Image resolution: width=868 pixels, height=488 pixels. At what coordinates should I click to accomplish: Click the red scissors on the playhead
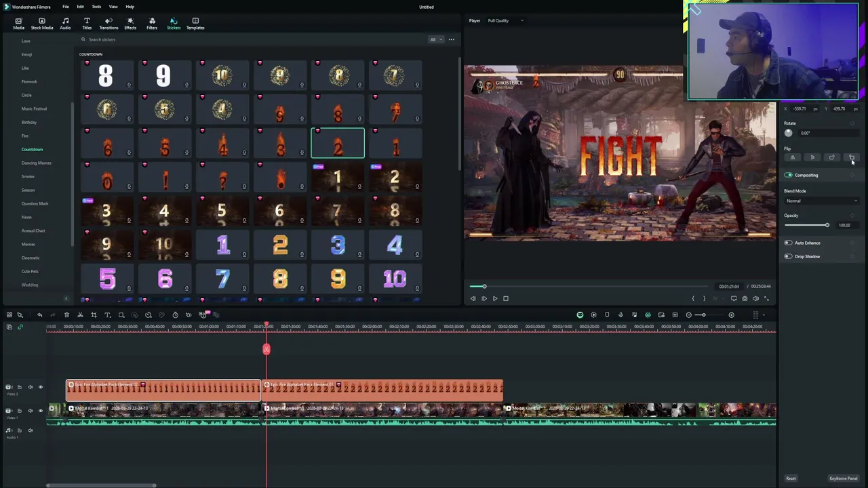[267, 349]
